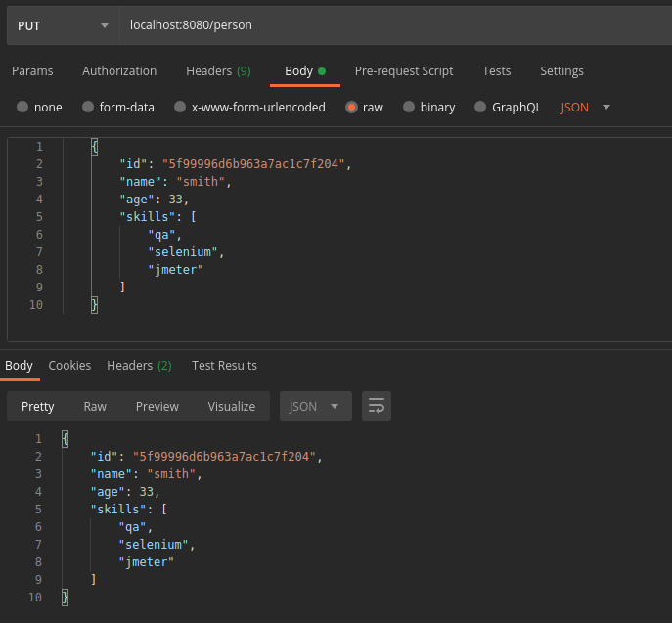Open the Authorization tab
This screenshot has height=623, width=672.
coord(119,71)
